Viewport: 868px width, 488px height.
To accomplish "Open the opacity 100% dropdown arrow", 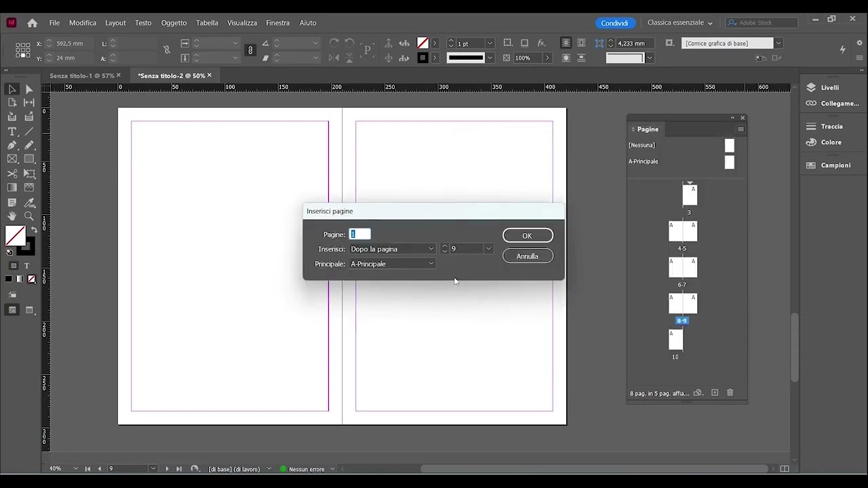I will pyautogui.click(x=547, y=58).
